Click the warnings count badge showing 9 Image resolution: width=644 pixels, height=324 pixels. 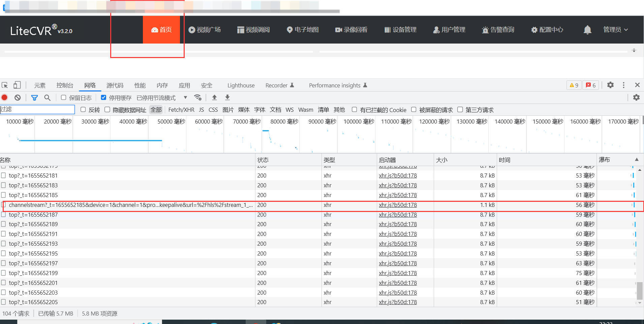[x=574, y=85]
